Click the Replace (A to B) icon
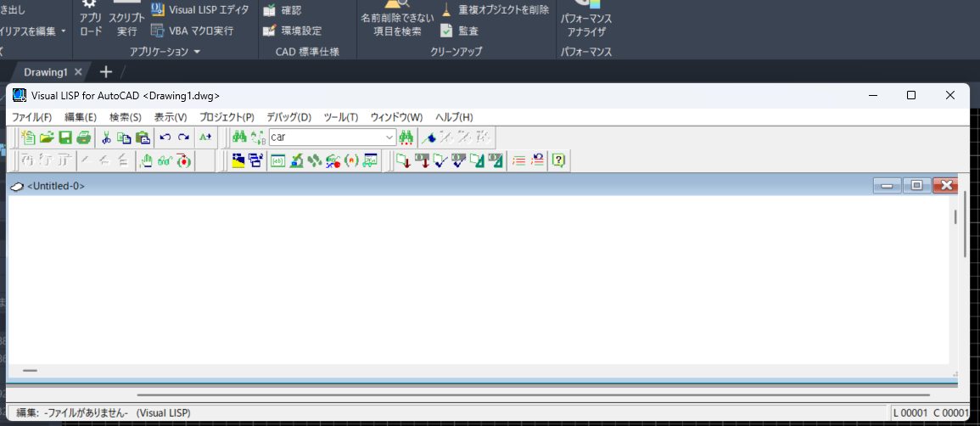Image resolution: width=980 pixels, height=426 pixels. tap(257, 137)
